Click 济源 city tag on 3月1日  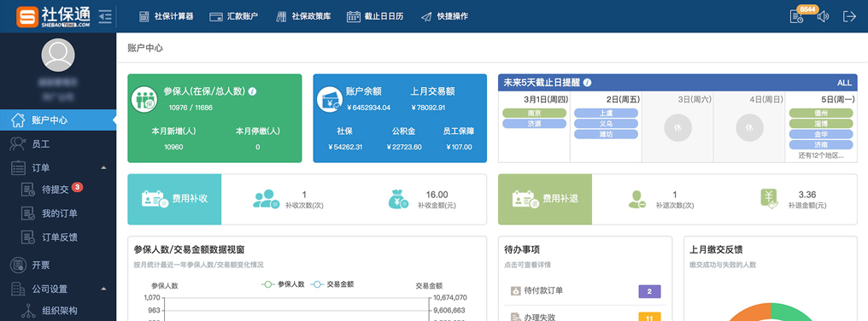coord(534,124)
